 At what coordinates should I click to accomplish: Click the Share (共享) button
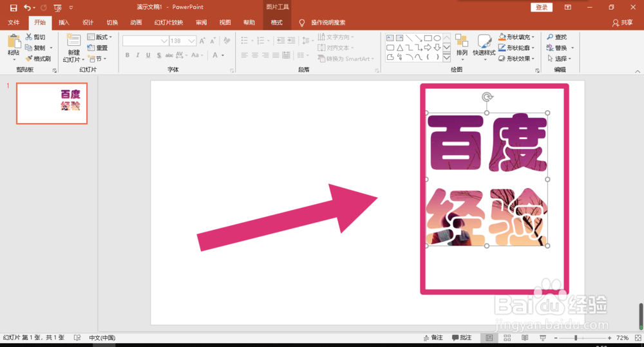point(622,23)
